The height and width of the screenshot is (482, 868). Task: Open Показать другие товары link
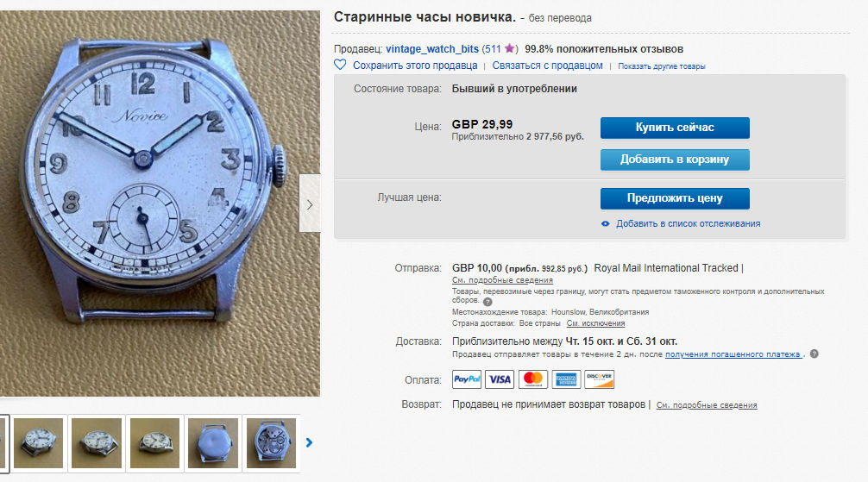662,66
